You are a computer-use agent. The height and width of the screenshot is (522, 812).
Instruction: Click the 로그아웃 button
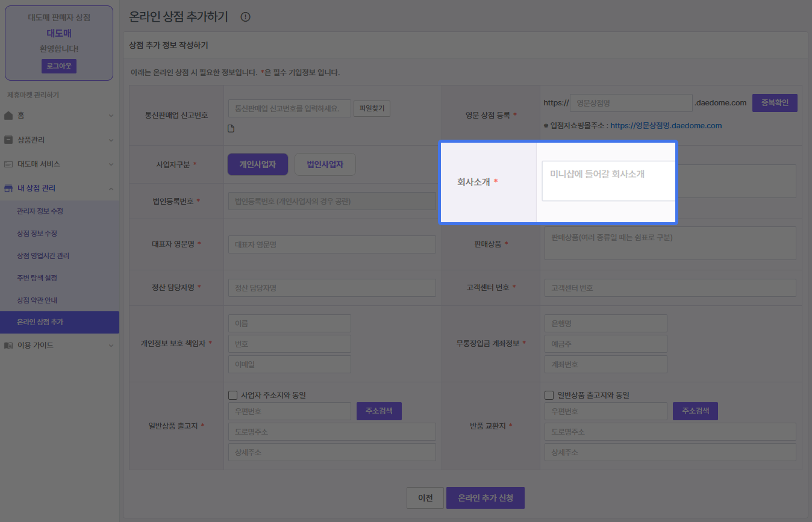pos(58,66)
